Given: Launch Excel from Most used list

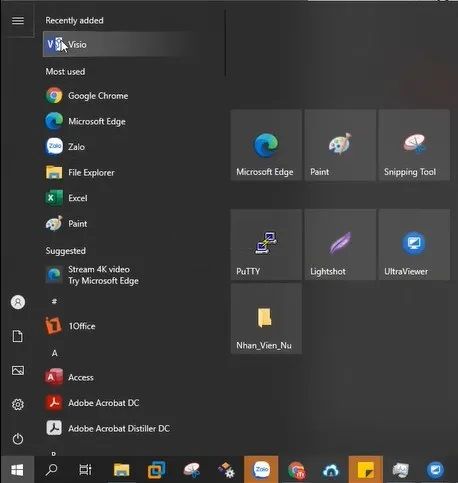Looking at the screenshot, I should pyautogui.click(x=123, y=198).
